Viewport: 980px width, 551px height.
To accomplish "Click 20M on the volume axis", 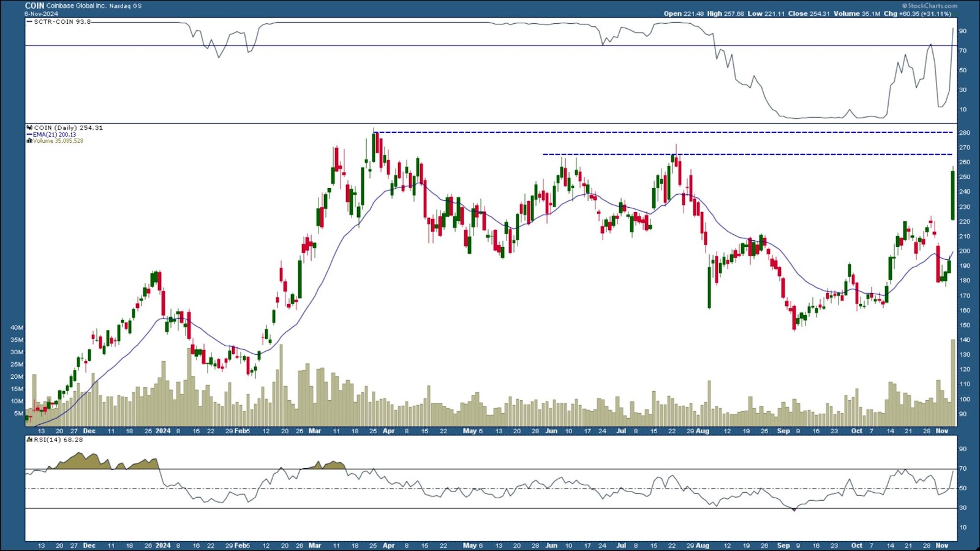I will tap(17, 377).
